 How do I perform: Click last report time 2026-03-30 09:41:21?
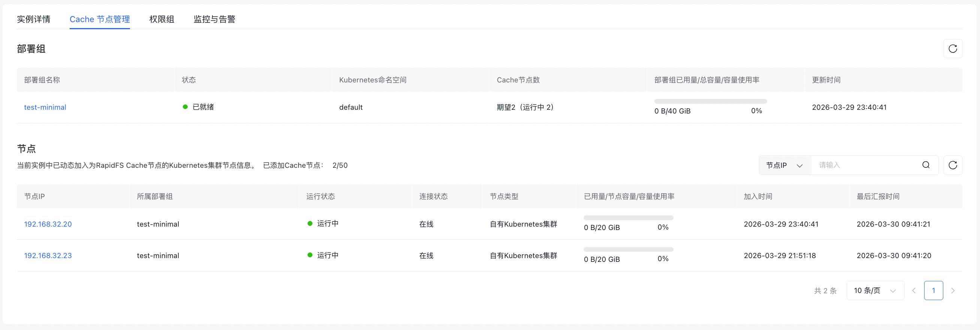pos(893,224)
